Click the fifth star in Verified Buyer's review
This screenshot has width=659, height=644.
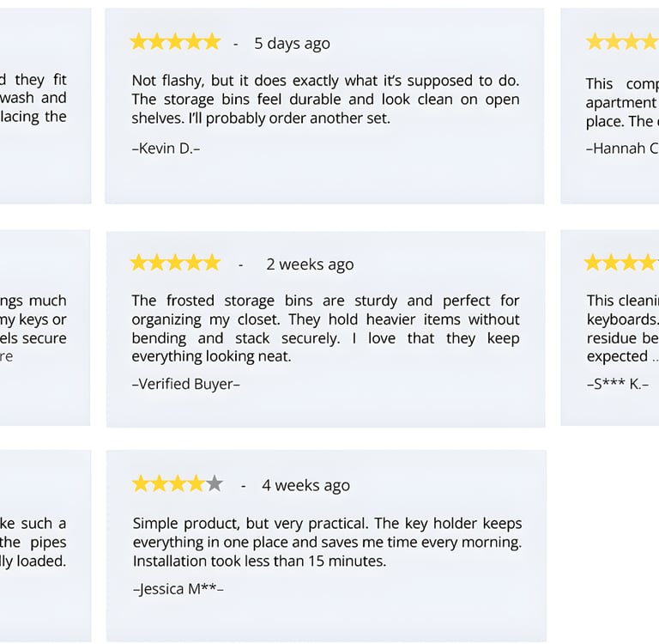point(212,263)
